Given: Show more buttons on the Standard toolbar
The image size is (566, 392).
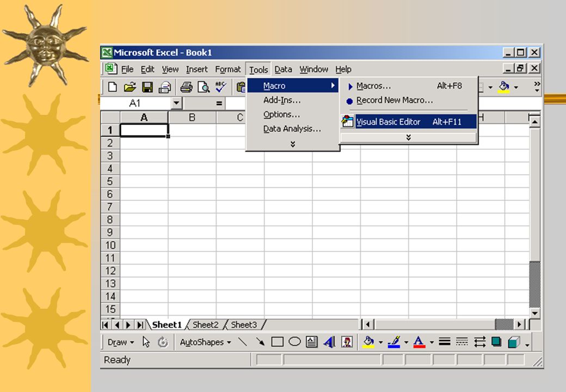Looking at the screenshot, I should [x=537, y=87].
